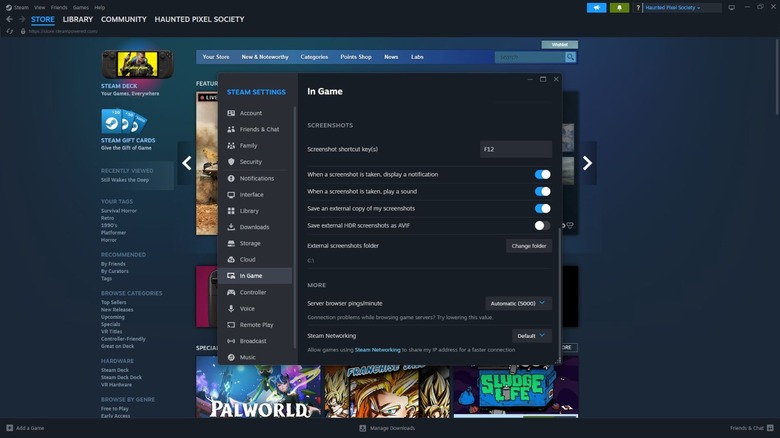Click the screenshot shortcut key F12 field
The height and width of the screenshot is (438, 780).
point(515,149)
